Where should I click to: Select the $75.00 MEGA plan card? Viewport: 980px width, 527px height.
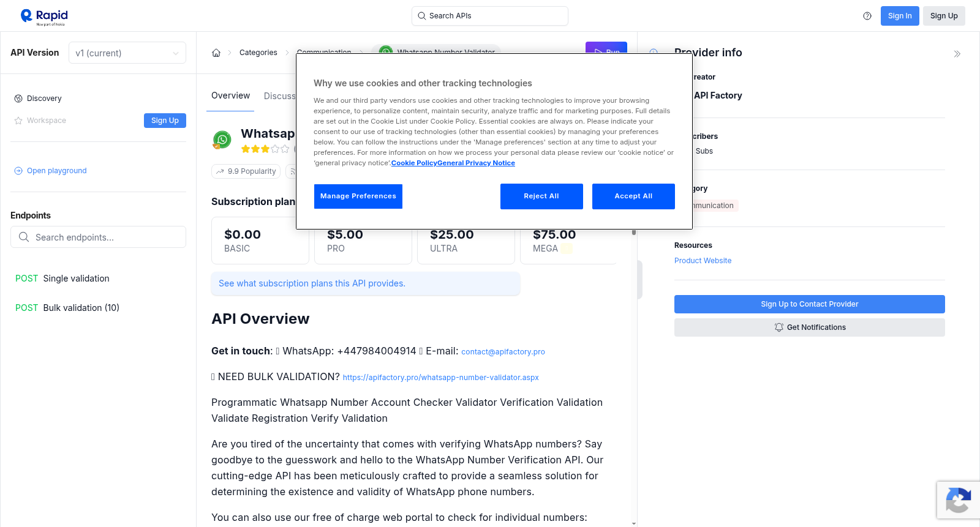point(568,241)
